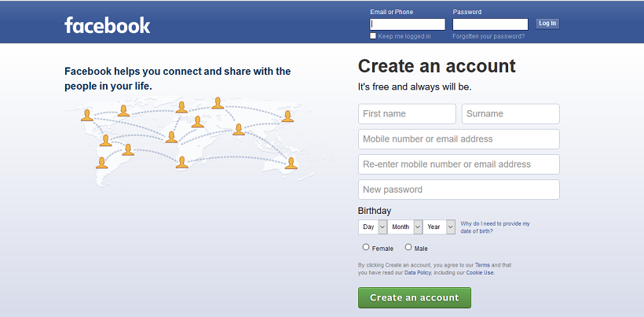Focus the New password field
The width and height of the screenshot is (644, 317).
[x=459, y=190]
